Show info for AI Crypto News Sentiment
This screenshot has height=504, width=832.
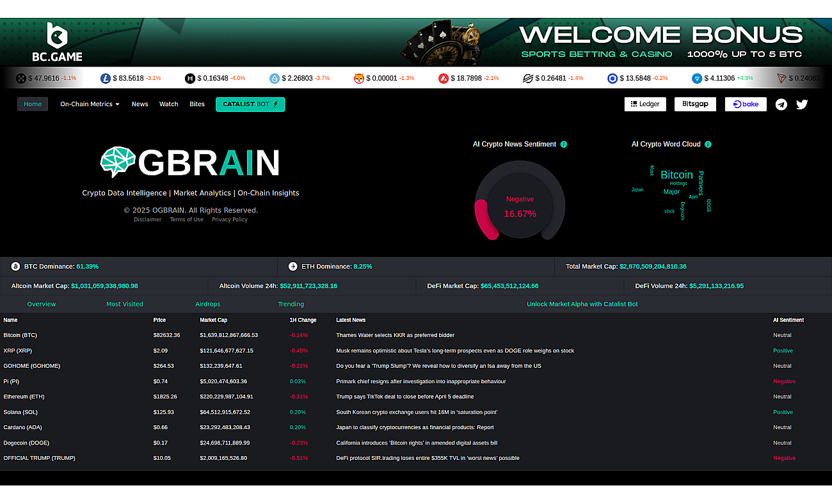coord(564,145)
